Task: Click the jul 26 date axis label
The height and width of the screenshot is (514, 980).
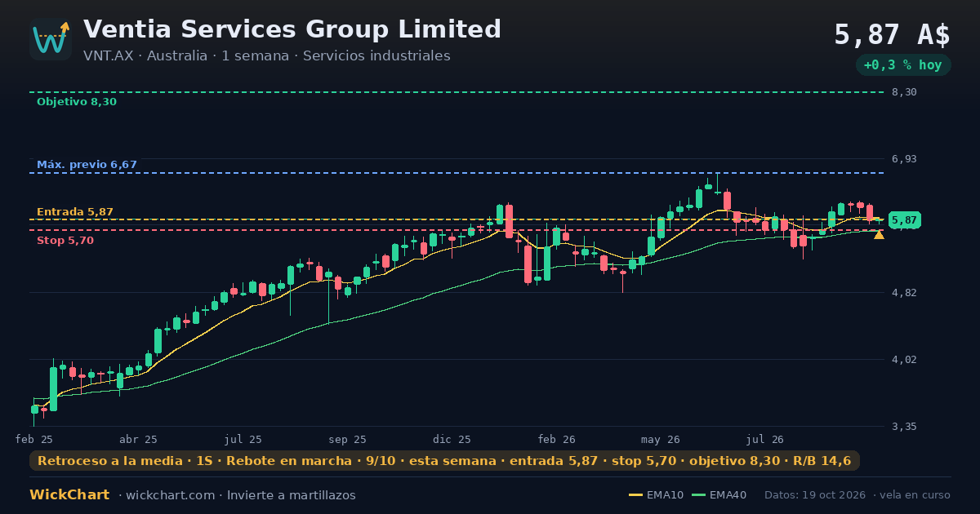Action: tap(766, 440)
